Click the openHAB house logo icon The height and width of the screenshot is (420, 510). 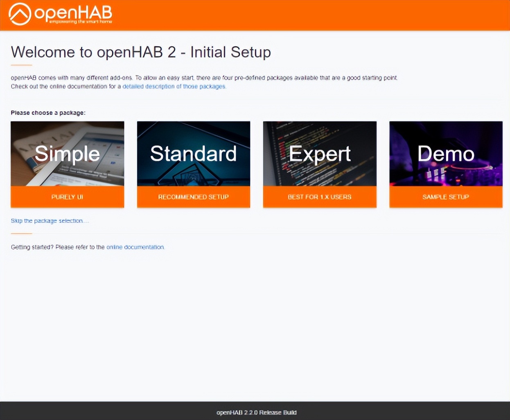tap(20, 14)
